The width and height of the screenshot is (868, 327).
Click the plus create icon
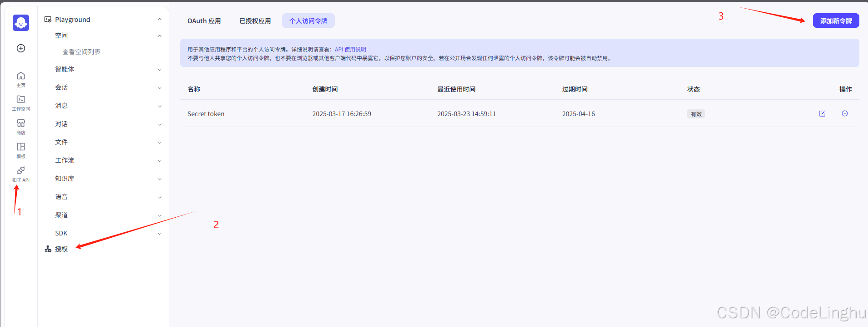pos(21,48)
